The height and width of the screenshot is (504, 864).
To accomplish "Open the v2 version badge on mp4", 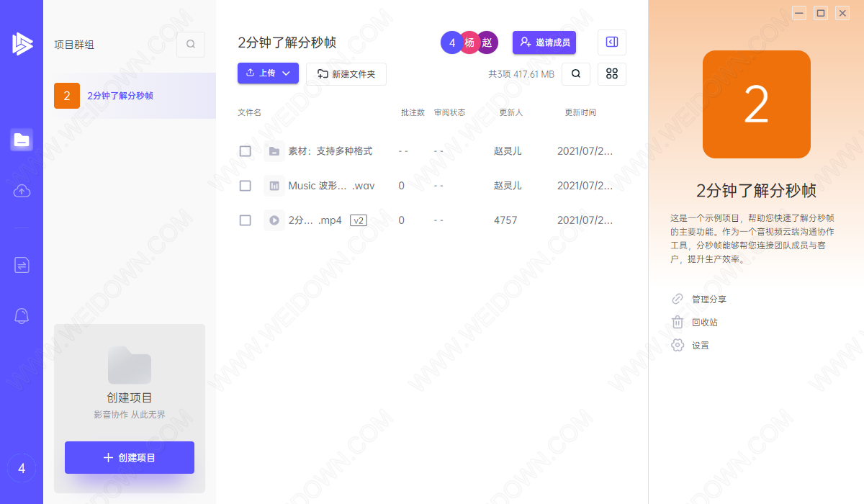I will pos(359,220).
